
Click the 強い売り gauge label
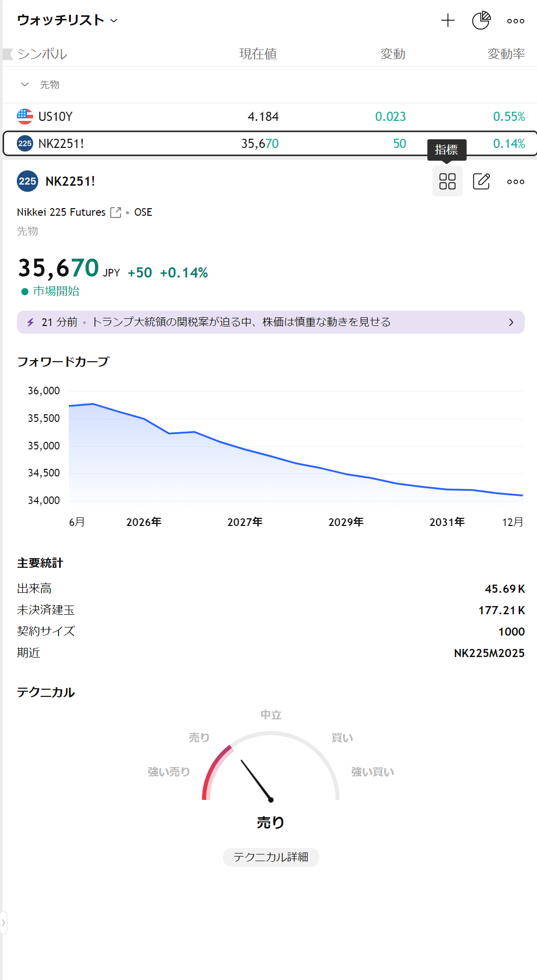pos(169,772)
